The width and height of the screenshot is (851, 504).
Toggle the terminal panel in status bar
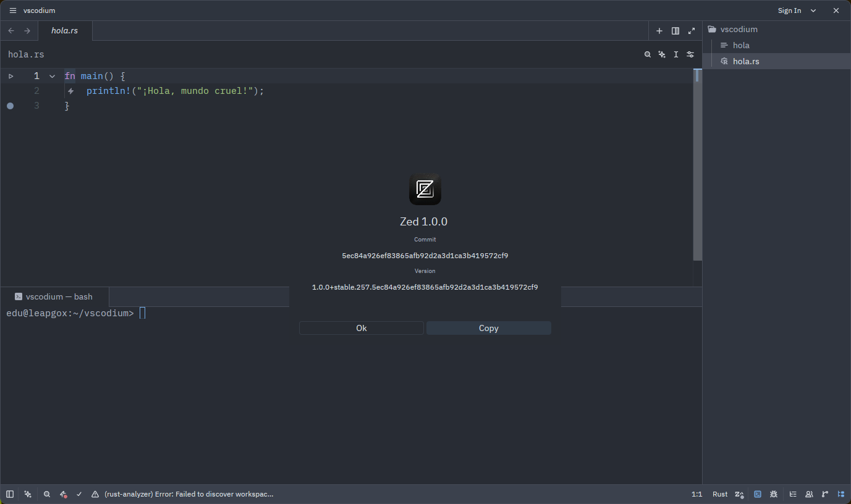click(x=758, y=494)
